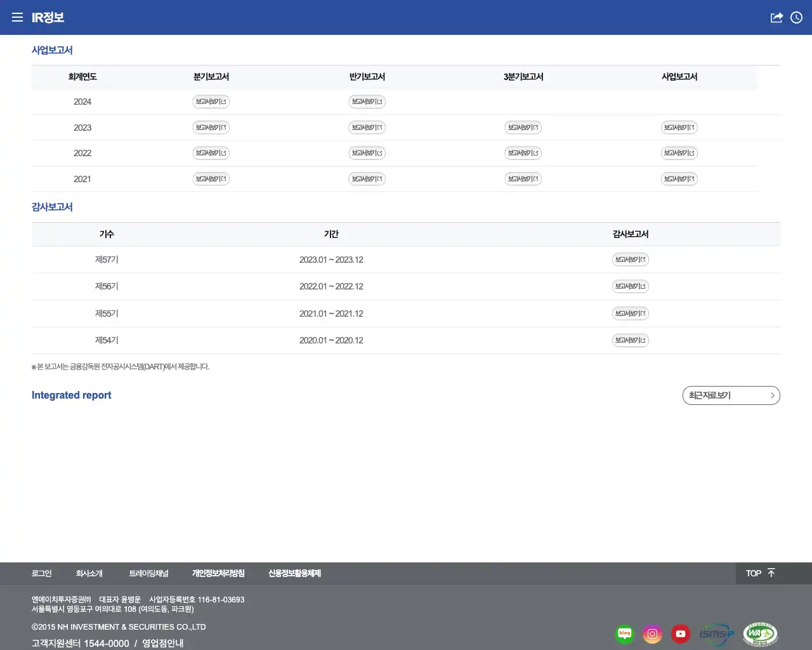This screenshot has width=812, height=650.
Task: Open the Instagram icon in footer
Action: click(x=652, y=633)
